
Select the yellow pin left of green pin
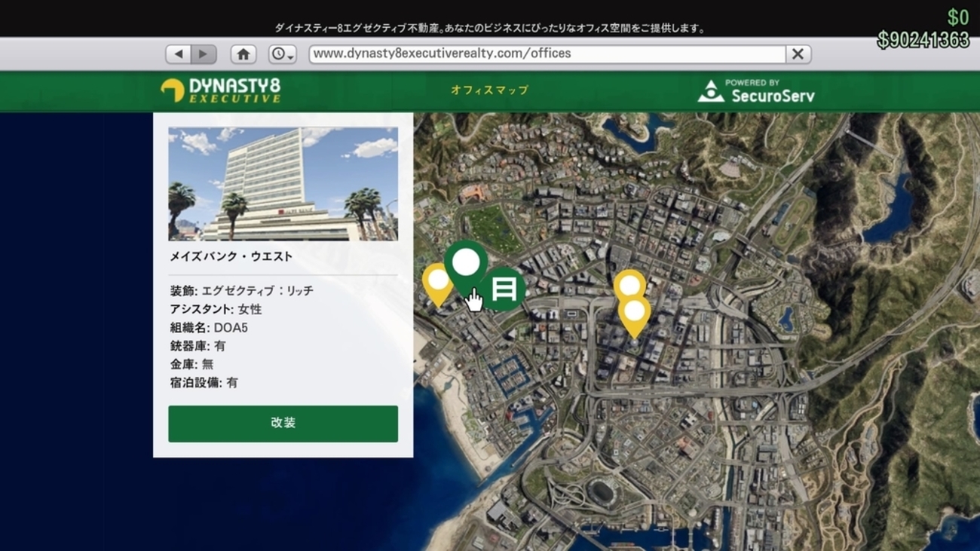pos(436,283)
